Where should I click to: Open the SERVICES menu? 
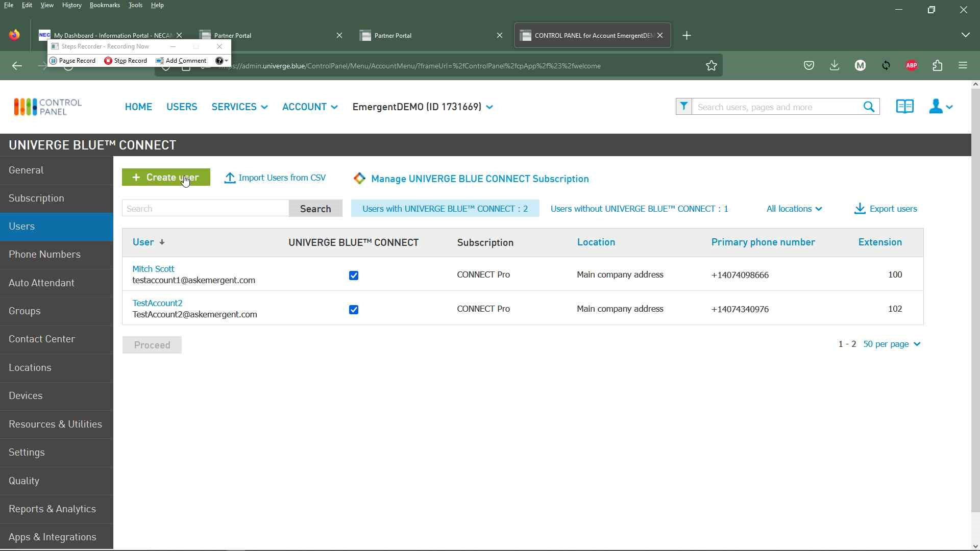pyautogui.click(x=239, y=106)
